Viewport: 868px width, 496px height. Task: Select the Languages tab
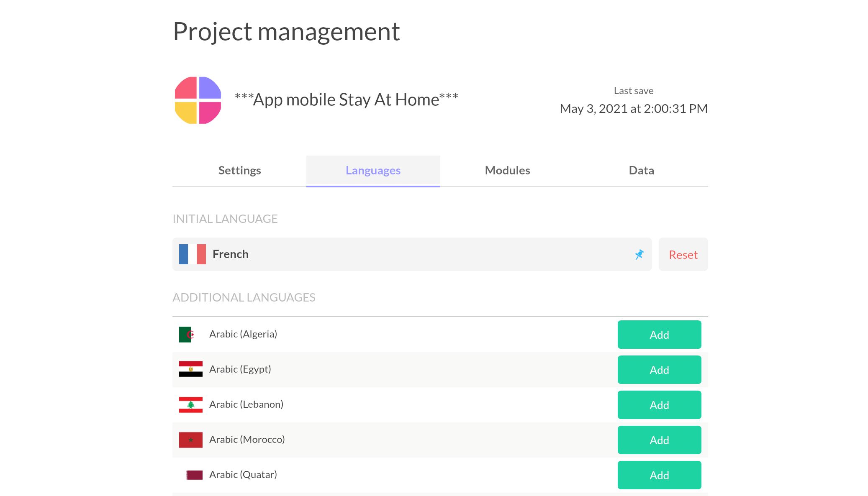[x=372, y=170]
